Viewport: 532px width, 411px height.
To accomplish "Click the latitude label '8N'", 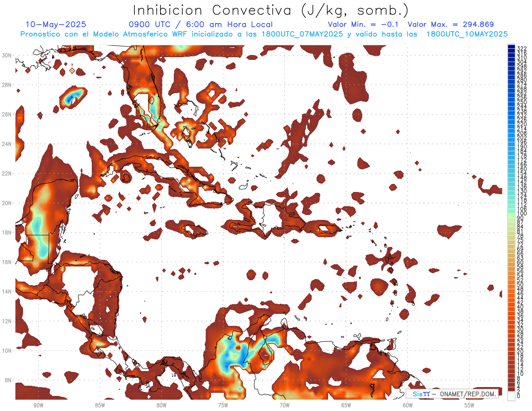I will click(9, 380).
